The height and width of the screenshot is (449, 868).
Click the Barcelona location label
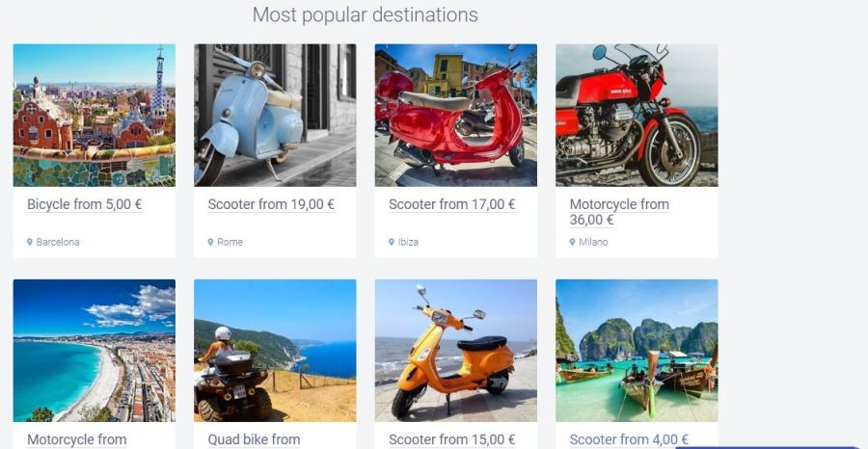(x=58, y=242)
